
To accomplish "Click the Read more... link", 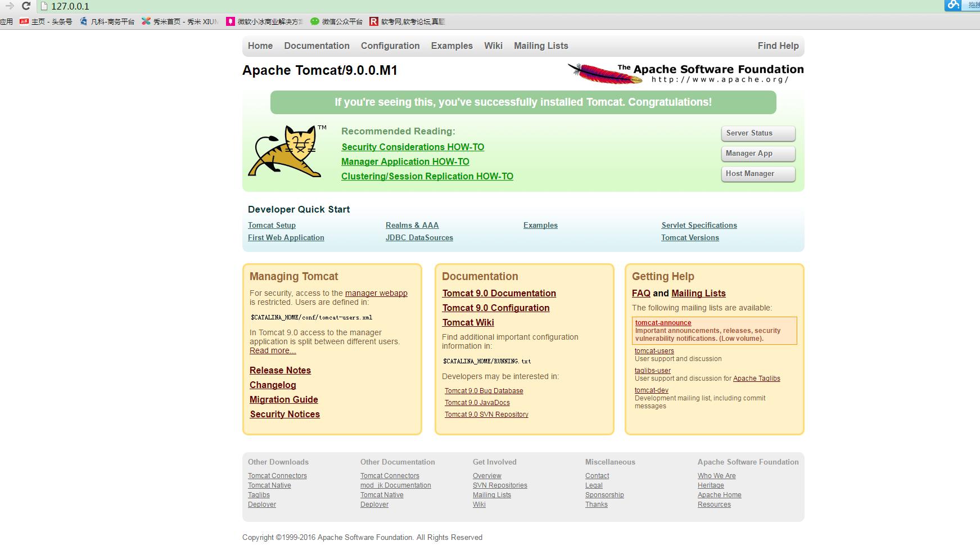I will coord(273,350).
